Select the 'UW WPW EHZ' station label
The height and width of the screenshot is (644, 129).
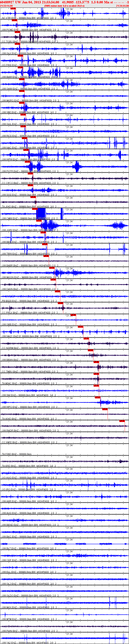[x=10, y=159]
